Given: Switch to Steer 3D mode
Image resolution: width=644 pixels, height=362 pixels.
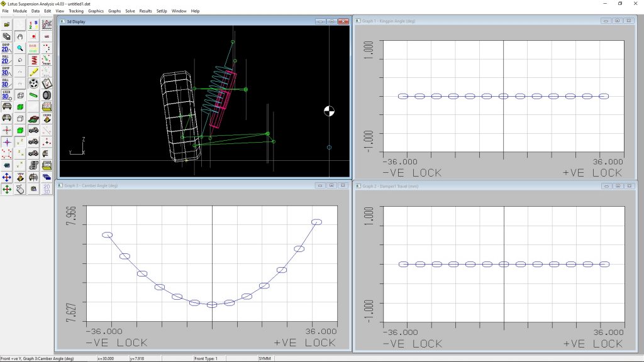Looking at the screenshot, I should [x=6, y=96].
